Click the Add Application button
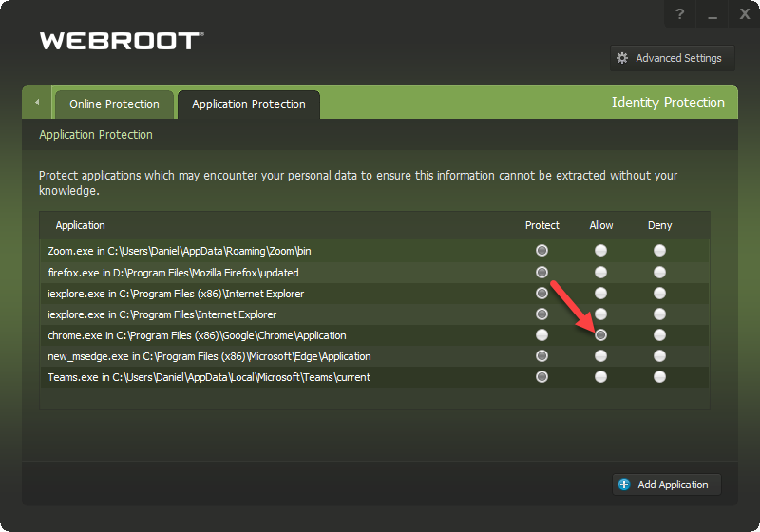 [x=667, y=484]
